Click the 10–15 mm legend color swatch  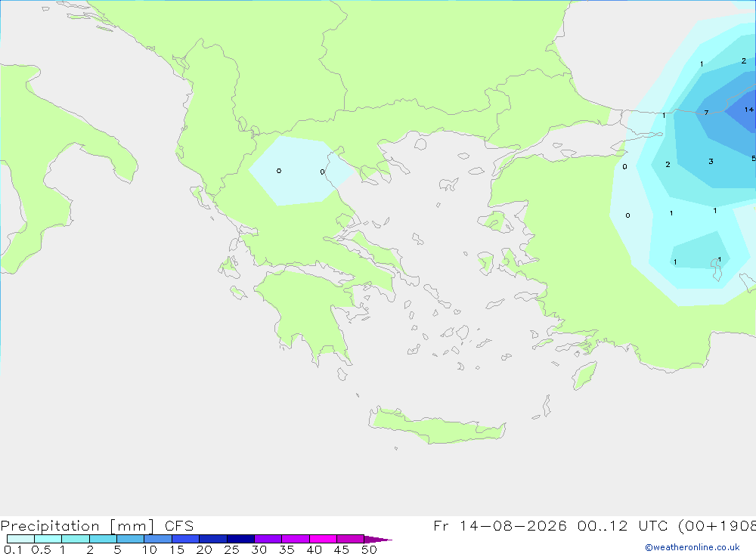click(x=158, y=539)
